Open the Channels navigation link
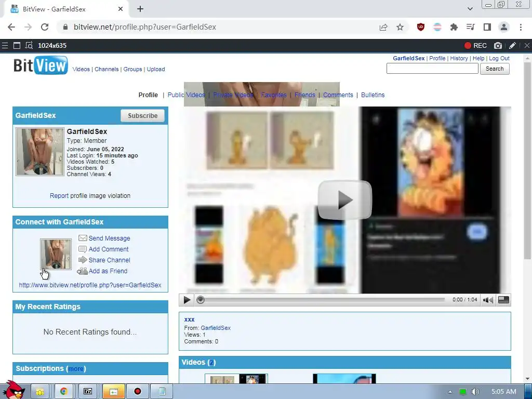 107,69
